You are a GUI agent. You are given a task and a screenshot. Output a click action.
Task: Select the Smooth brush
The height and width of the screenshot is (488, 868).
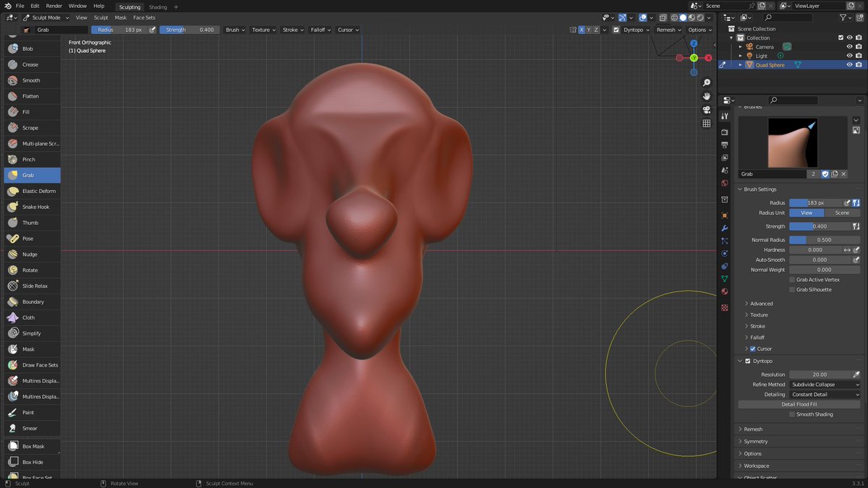[29, 80]
